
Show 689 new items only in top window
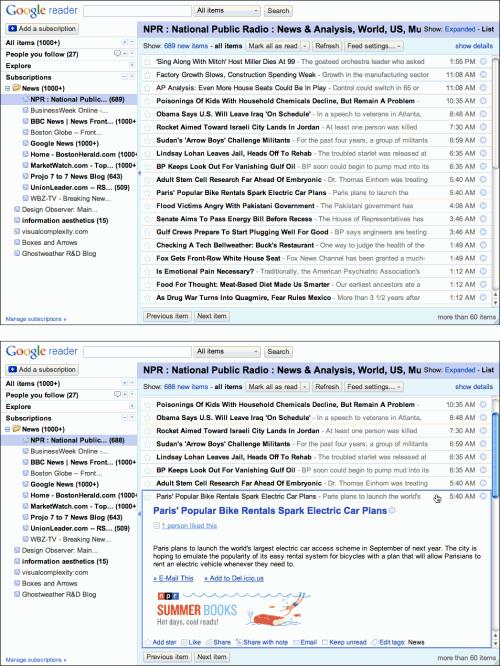pos(186,46)
